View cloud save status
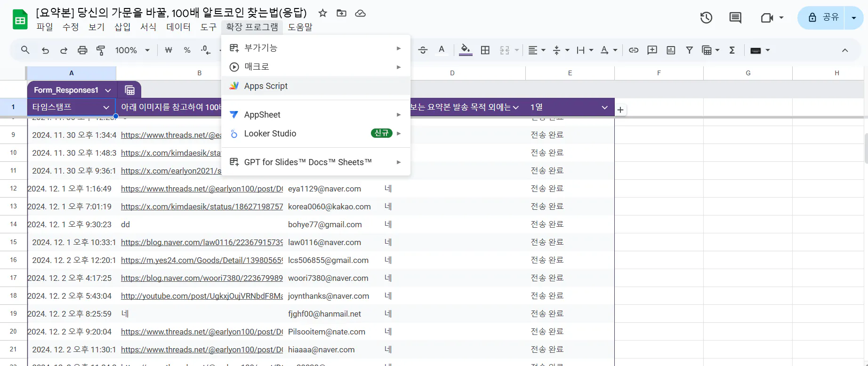868x366 pixels. pos(360,13)
